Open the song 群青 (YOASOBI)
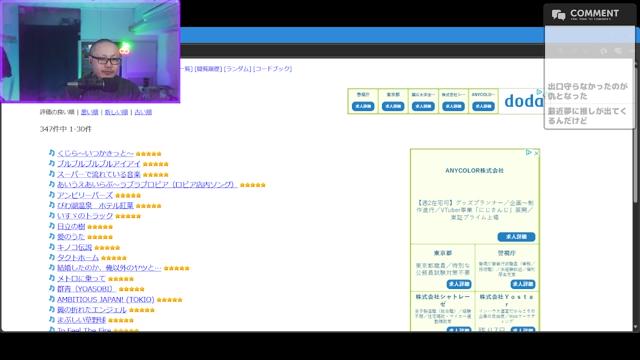640x360 pixels. 86,289
